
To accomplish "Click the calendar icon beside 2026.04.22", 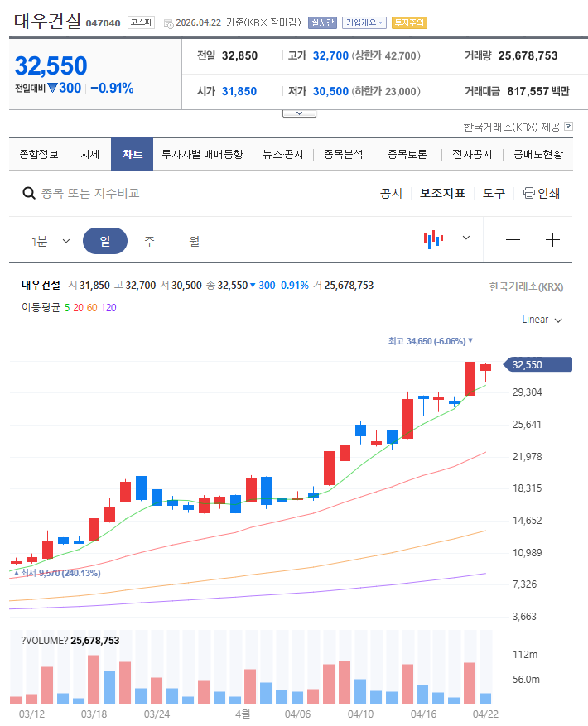I will pos(169,23).
